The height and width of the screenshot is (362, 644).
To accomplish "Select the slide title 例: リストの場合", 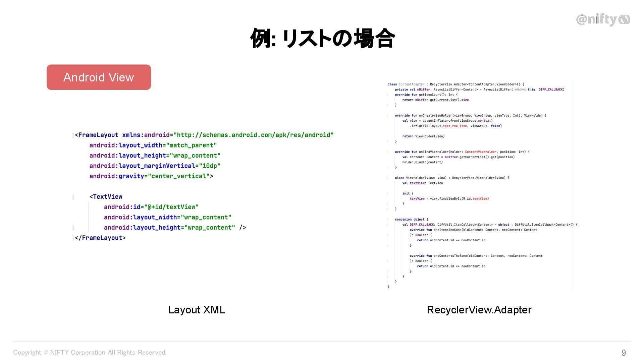I will [x=322, y=38].
